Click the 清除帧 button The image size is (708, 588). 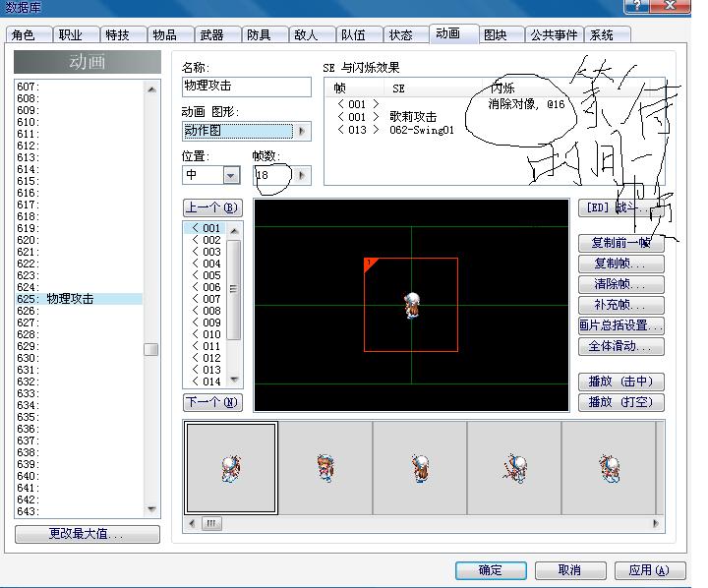click(620, 284)
